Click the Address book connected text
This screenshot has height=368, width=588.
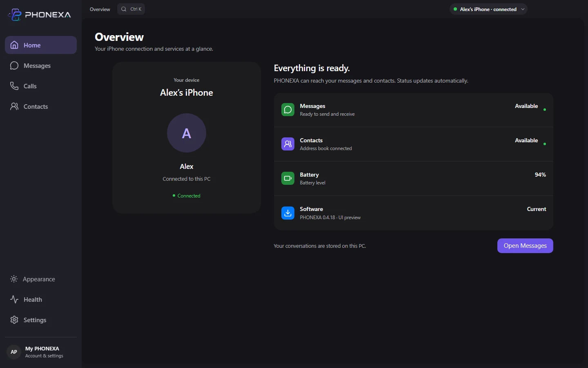point(326,148)
